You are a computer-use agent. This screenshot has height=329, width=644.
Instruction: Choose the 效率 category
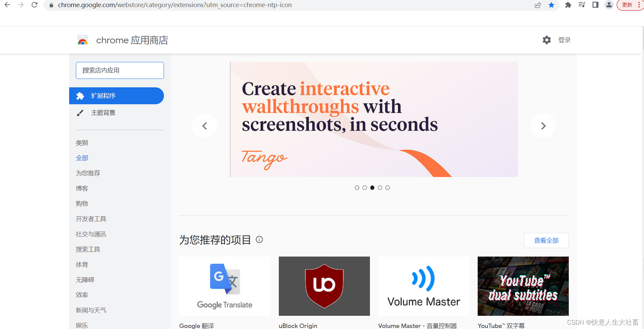82,295
